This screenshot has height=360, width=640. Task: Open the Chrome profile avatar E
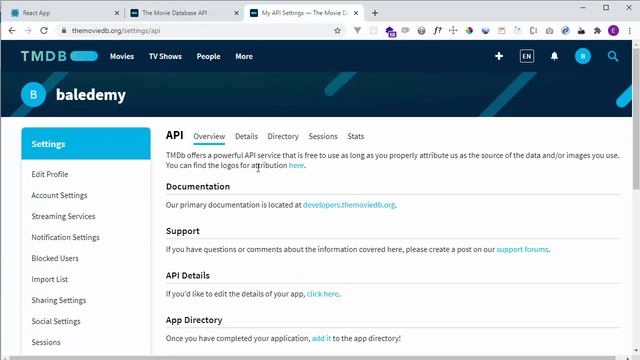click(x=613, y=31)
